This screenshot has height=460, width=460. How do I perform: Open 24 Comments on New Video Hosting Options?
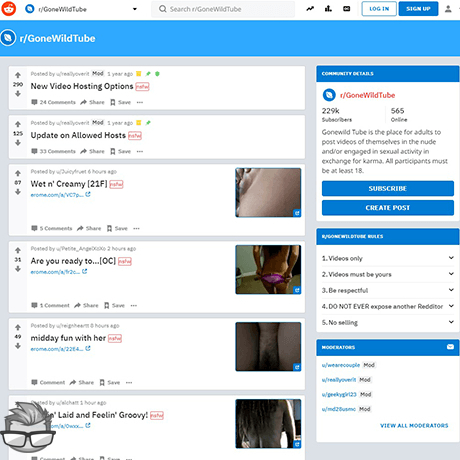tap(53, 102)
